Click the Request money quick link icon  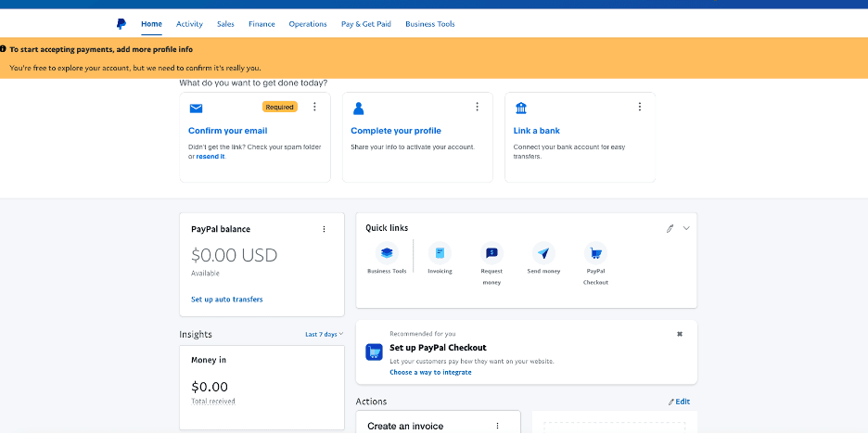click(491, 253)
